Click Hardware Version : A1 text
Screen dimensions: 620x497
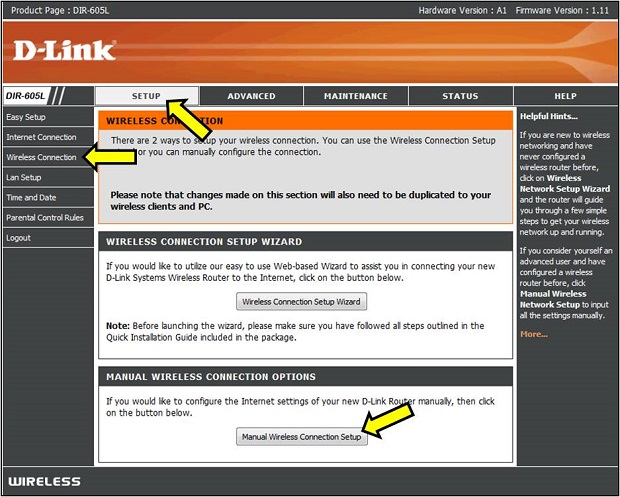point(463,10)
